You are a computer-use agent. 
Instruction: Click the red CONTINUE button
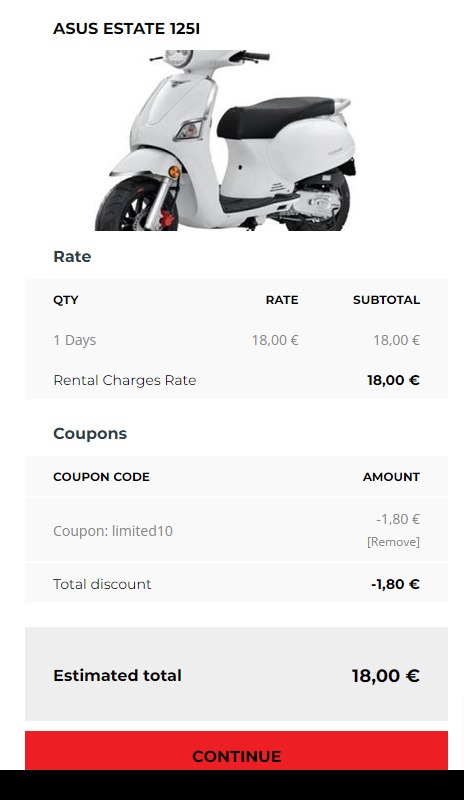coord(236,751)
